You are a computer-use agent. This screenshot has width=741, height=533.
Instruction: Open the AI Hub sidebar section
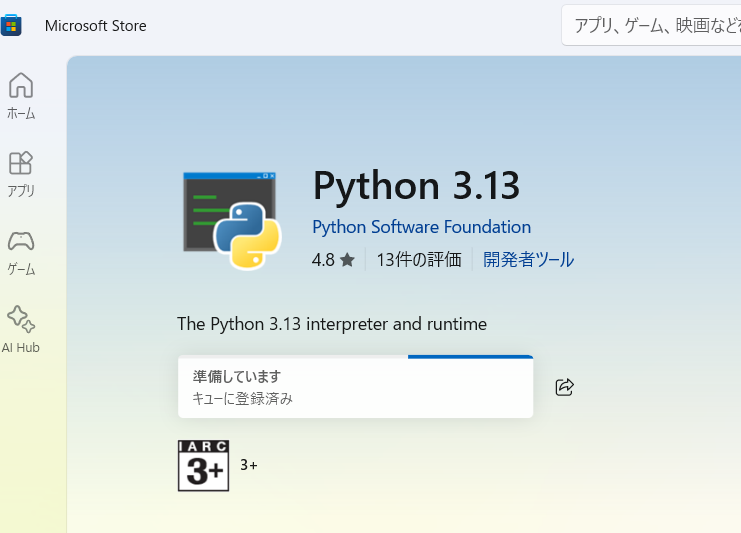[21, 329]
